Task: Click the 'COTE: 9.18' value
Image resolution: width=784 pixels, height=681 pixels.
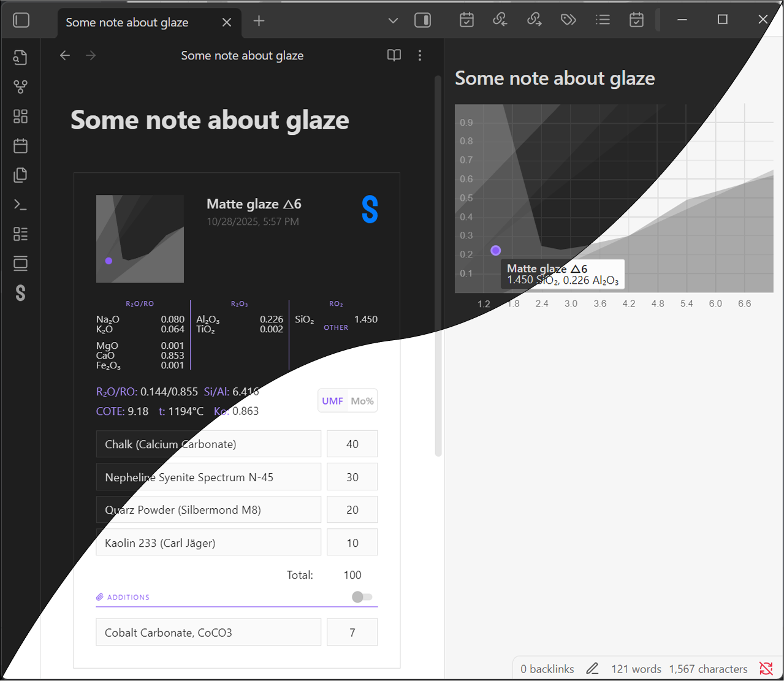Action: coord(122,411)
